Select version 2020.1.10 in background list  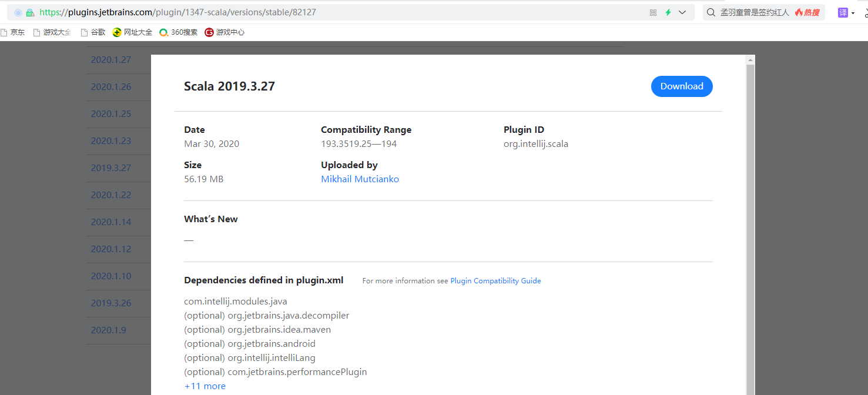tap(111, 276)
